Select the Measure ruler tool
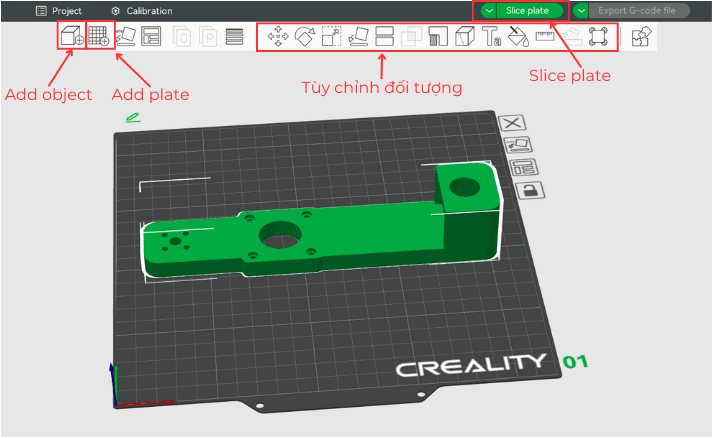This screenshot has width=712, height=438. [545, 38]
